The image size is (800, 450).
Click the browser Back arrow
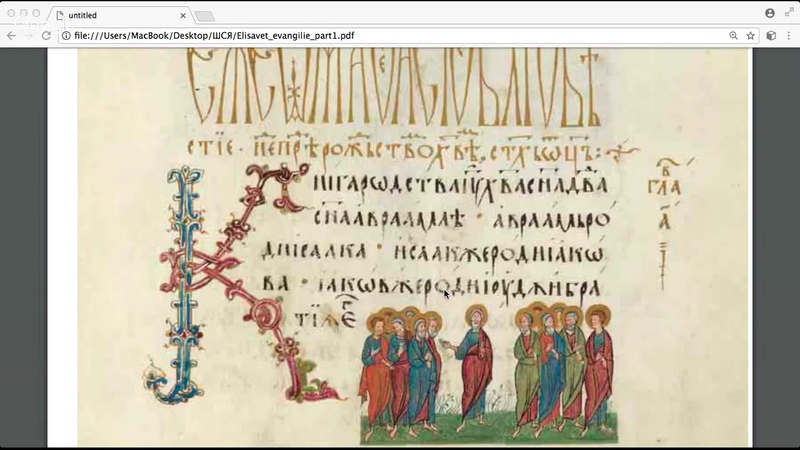click(11, 36)
